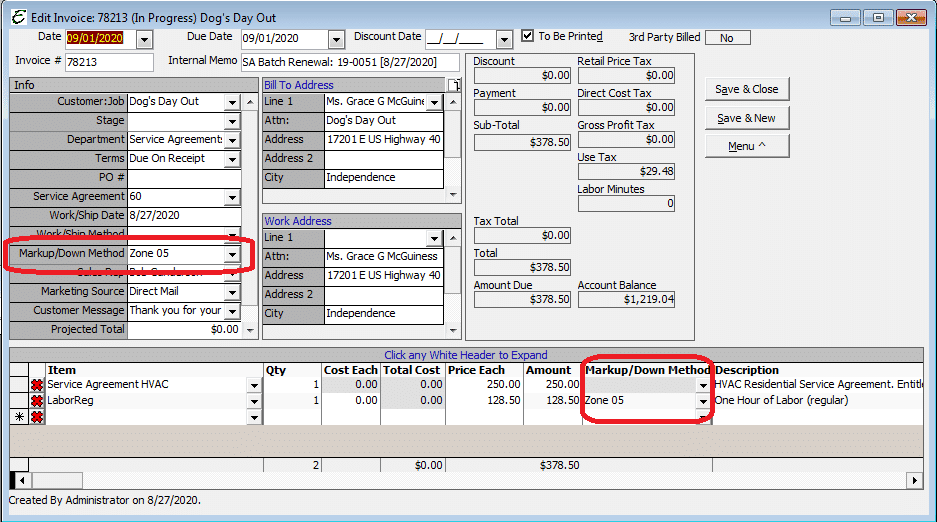The width and height of the screenshot is (937, 522).
Task: Click the Labor Minutes field
Action: pos(626,204)
